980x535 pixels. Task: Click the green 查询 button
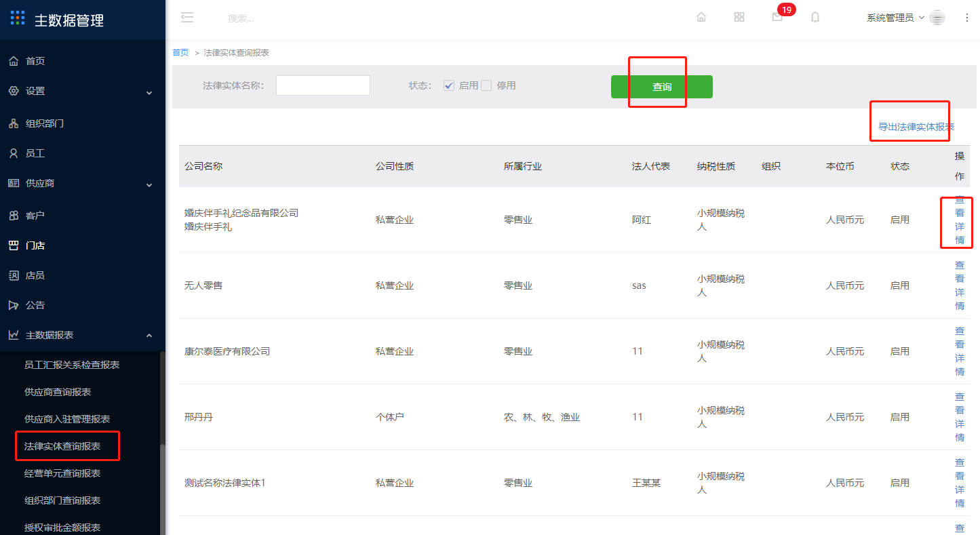coord(662,87)
